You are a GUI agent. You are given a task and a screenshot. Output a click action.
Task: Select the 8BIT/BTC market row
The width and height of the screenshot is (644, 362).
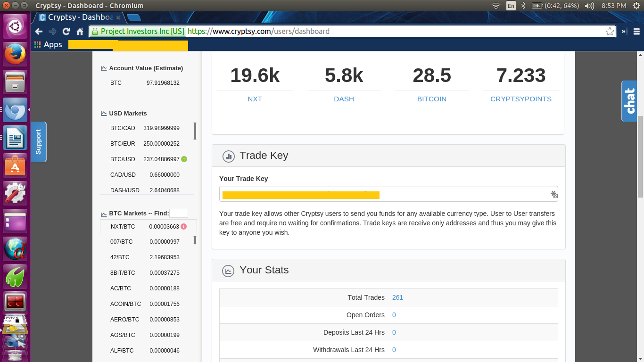pos(145,273)
